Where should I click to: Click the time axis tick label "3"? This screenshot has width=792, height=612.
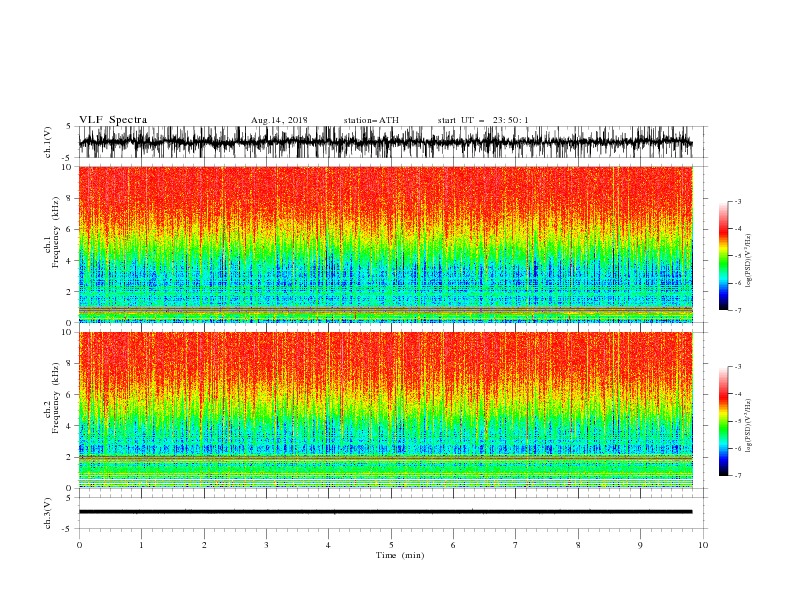pyautogui.click(x=266, y=545)
